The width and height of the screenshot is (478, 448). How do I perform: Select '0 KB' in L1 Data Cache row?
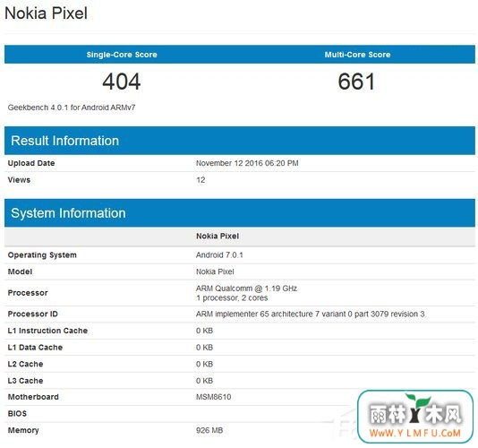tap(205, 348)
